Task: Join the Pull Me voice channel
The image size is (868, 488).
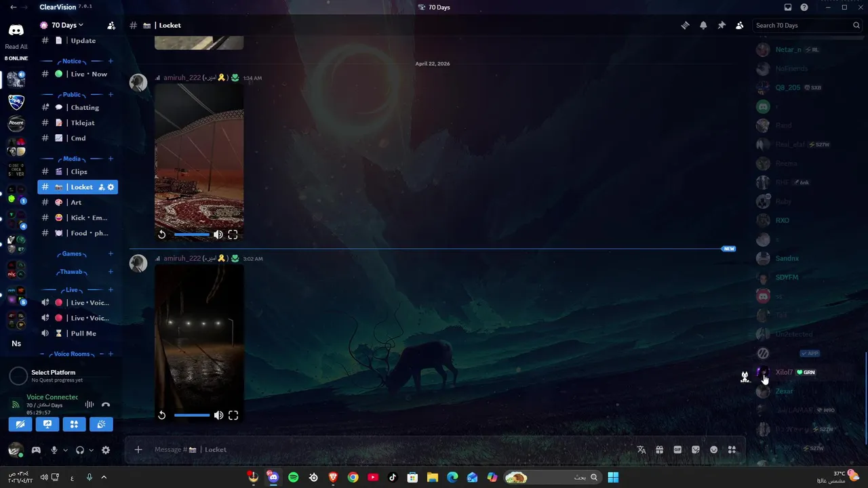Action: point(78,333)
